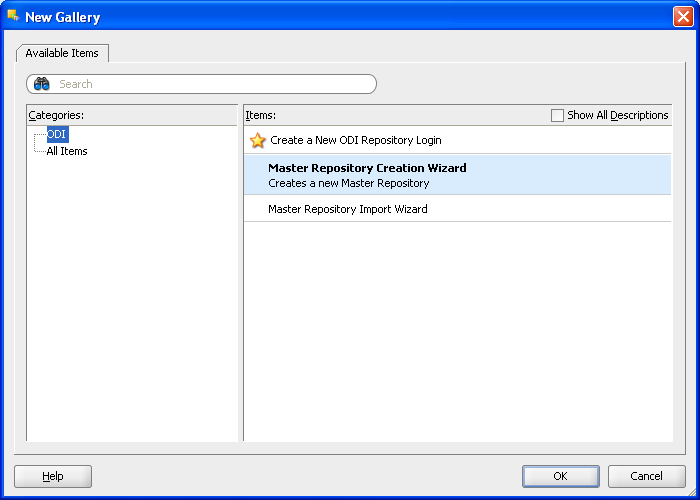Select the All Items category

(x=67, y=151)
